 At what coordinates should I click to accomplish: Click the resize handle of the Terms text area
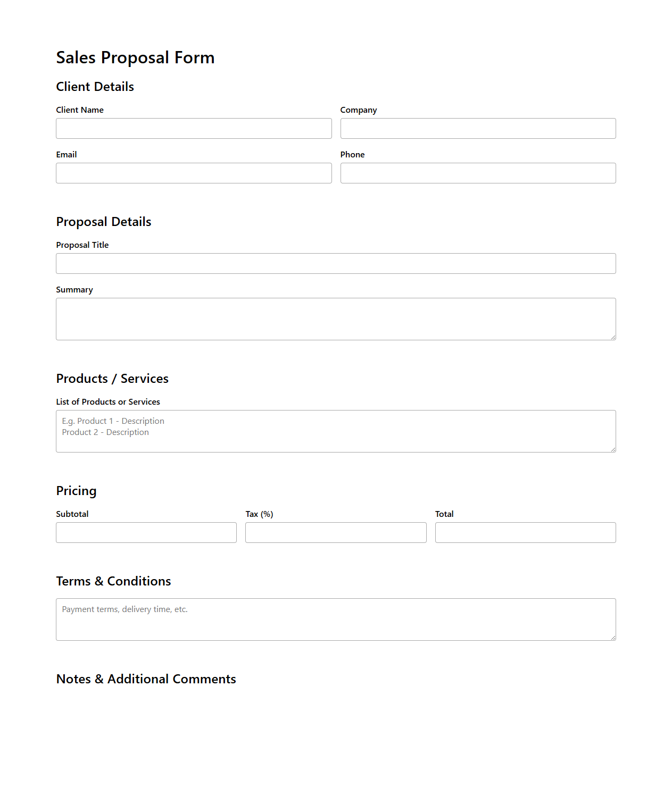pyautogui.click(x=613, y=638)
